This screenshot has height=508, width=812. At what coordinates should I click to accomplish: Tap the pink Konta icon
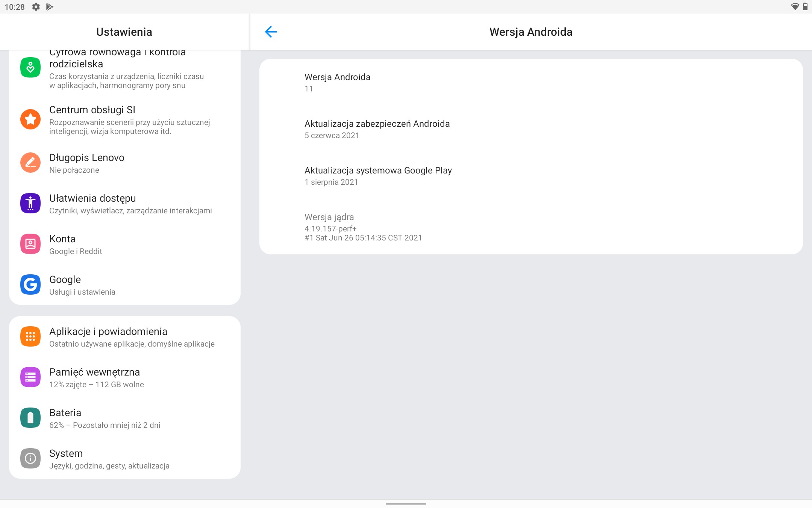coord(30,244)
